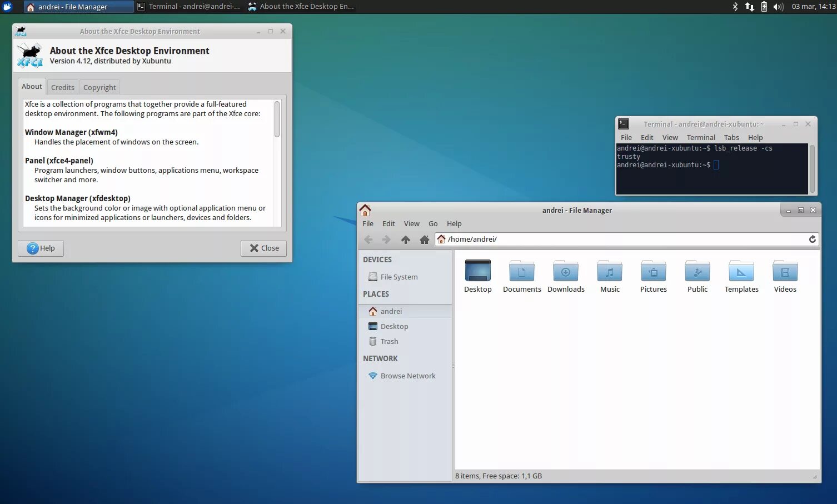Click the DEVICES sidebar heading

coord(377,260)
